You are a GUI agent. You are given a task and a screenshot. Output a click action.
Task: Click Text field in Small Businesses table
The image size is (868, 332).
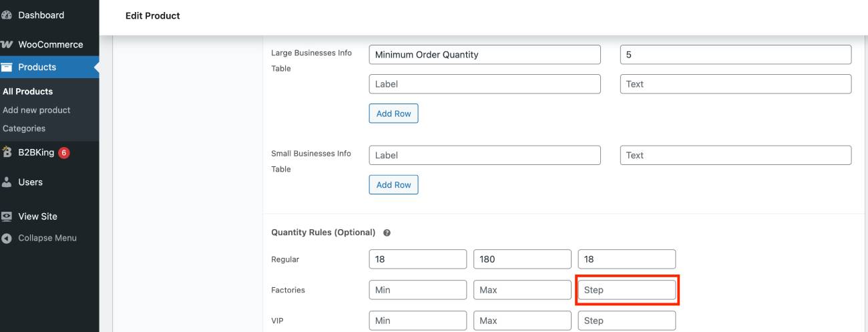[x=736, y=155]
